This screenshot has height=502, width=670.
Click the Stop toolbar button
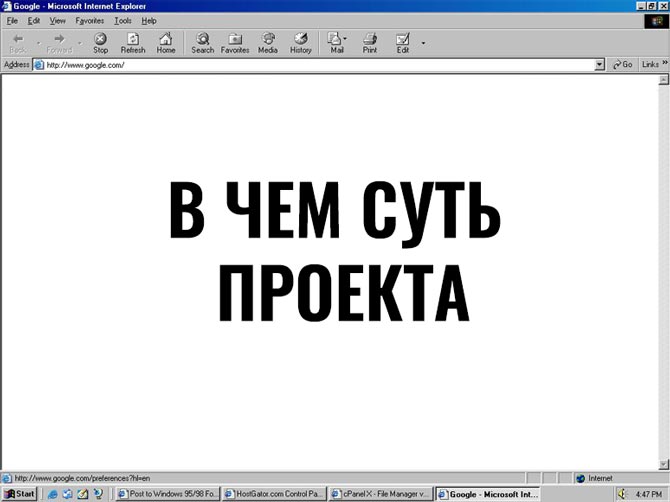100,42
